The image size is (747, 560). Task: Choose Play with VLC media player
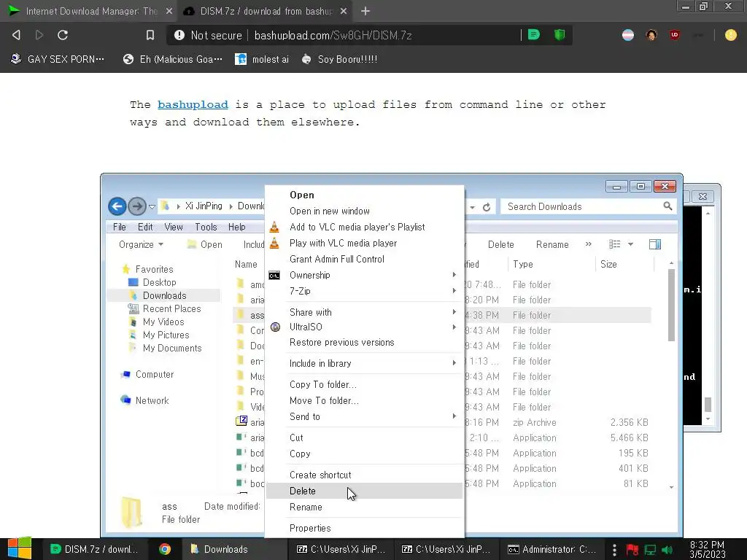(365, 243)
